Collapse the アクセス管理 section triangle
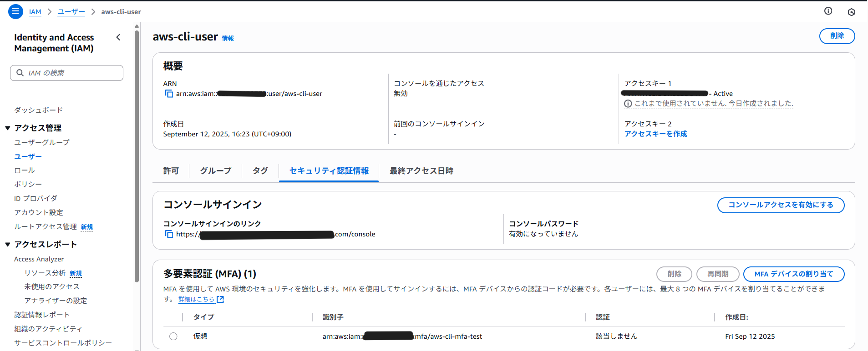Viewport: 868px width, 351px height. 7,128
